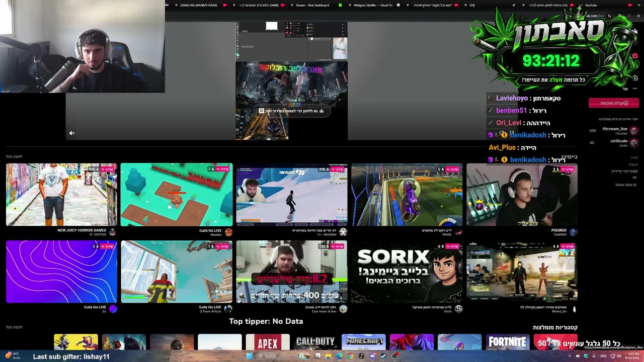Open Microsoft Edge from the taskbar
The width and height of the screenshot is (644, 362).
(339, 356)
